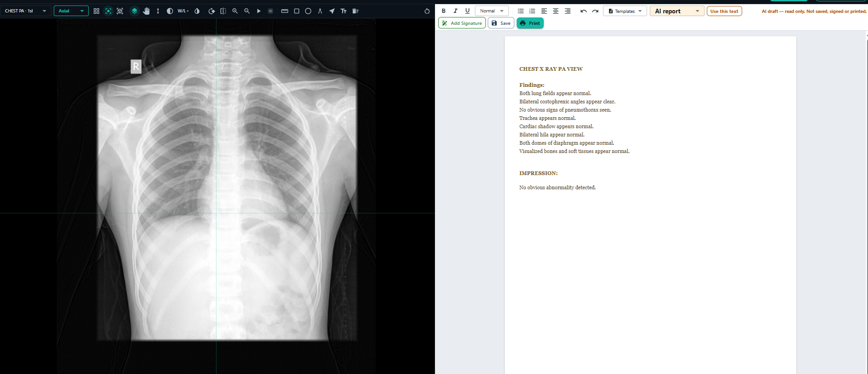Image resolution: width=868 pixels, height=374 pixels.
Task: Click the Add Signature button
Action: pos(462,23)
